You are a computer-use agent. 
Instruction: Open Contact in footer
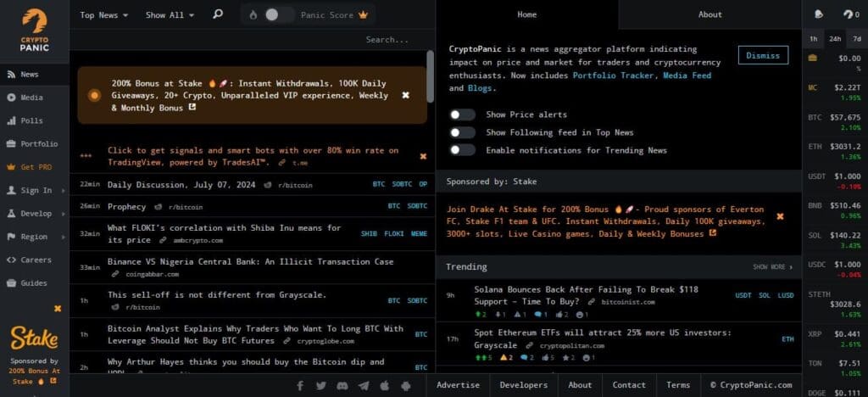pos(629,385)
